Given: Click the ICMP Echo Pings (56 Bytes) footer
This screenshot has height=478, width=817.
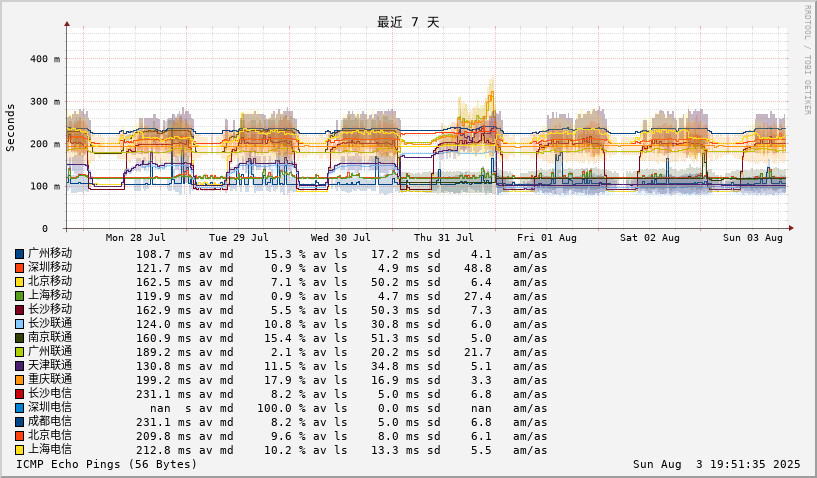Looking at the screenshot, I should pos(107,464).
